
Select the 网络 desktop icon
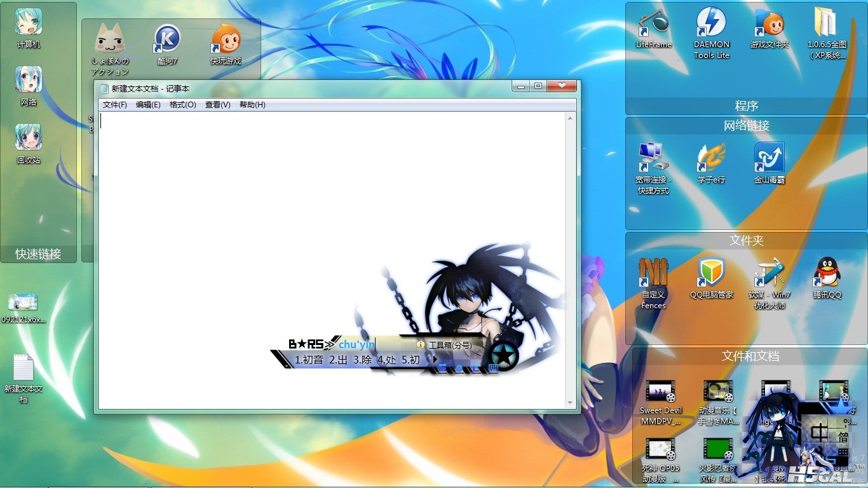point(29,86)
